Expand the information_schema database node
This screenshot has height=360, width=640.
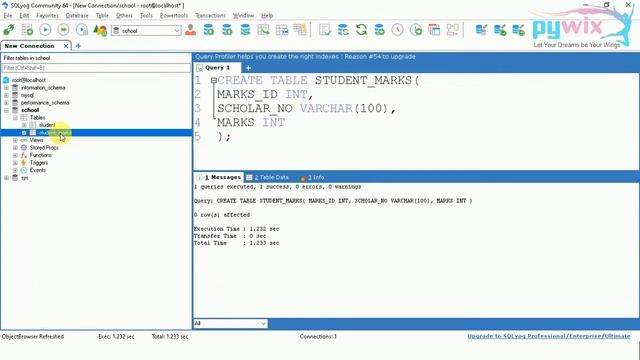point(6,88)
